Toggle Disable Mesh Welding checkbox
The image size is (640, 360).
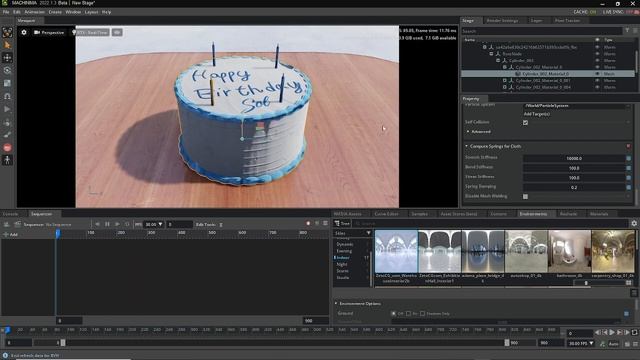click(x=525, y=196)
